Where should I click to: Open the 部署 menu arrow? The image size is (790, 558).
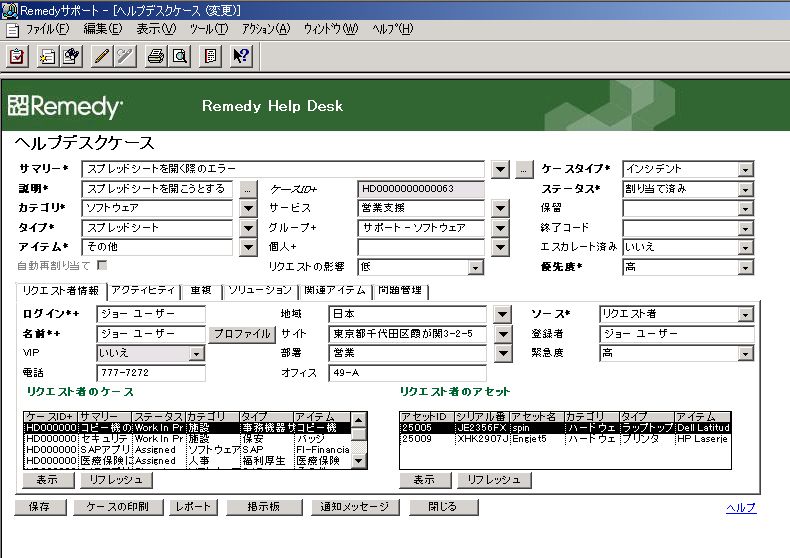click(502, 354)
